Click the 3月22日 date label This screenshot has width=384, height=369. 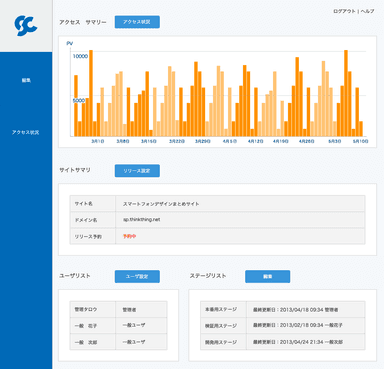point(177,141)
